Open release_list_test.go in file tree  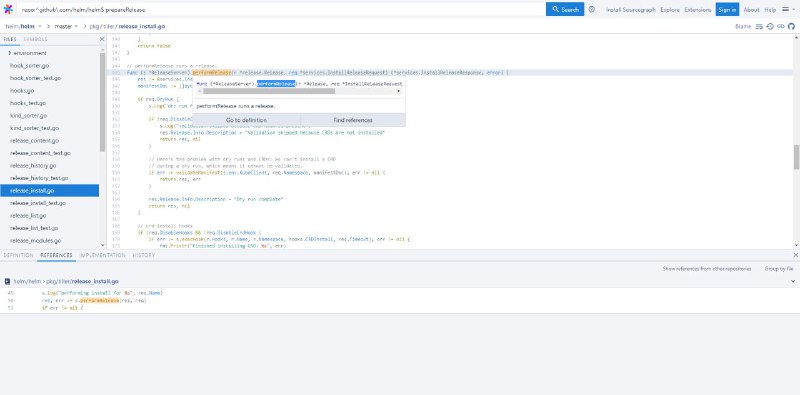[x=34, y=228]
